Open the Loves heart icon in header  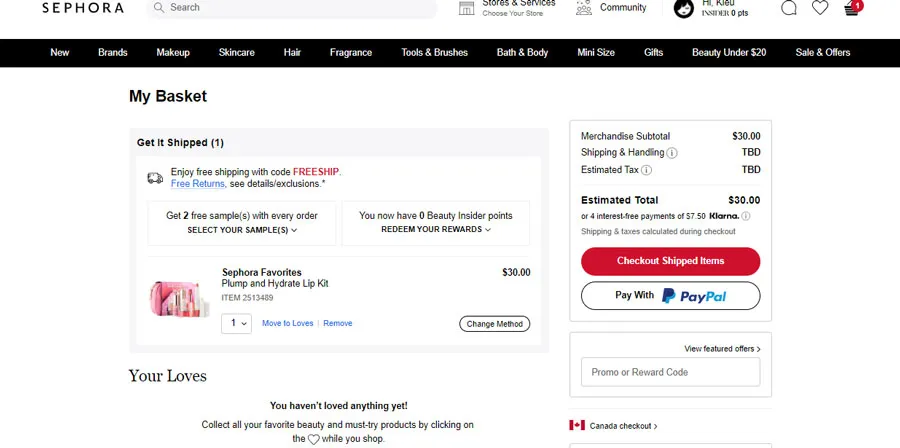pyautogui.click(x=820, y=7)
